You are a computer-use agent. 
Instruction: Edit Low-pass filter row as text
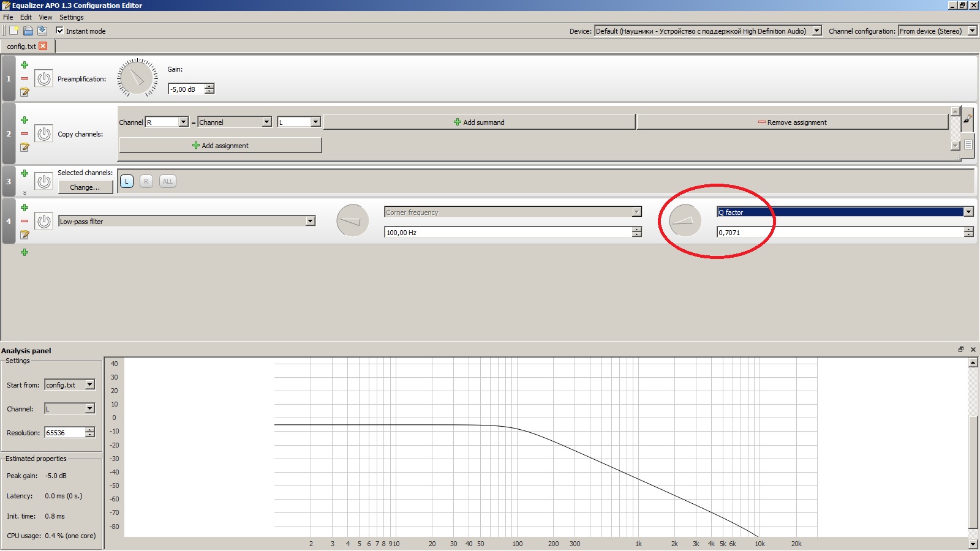(x=24, y=234)
